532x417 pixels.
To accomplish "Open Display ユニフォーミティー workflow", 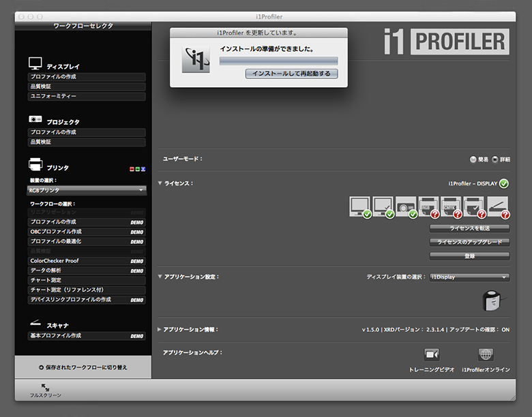I will 87,97.
